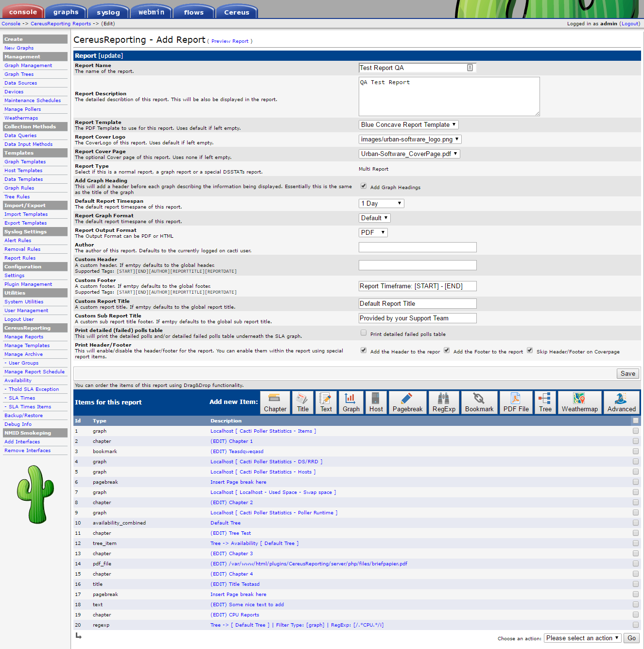Click the Author input field

click(x=418, y=247)
